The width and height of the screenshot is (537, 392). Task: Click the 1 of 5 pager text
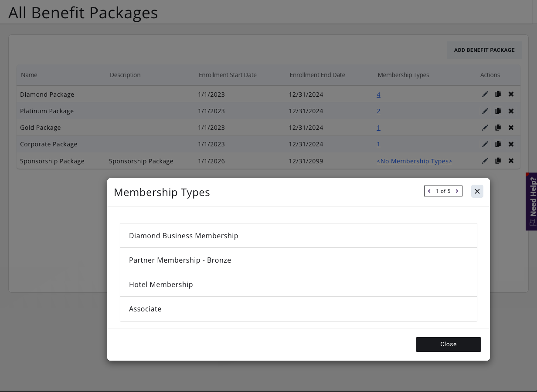(x=443, y=191)
